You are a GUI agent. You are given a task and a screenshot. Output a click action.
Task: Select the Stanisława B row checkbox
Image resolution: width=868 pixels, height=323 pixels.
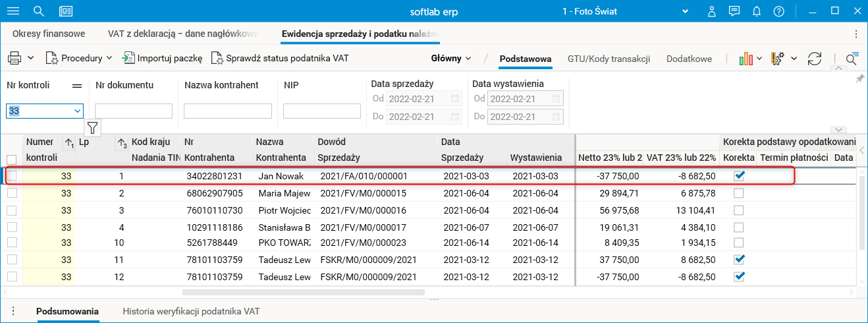(x=11, y=227)
